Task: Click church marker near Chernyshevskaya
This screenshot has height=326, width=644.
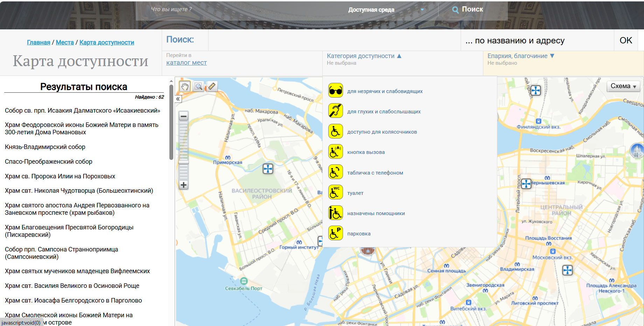Action: (x=526, y=184)
